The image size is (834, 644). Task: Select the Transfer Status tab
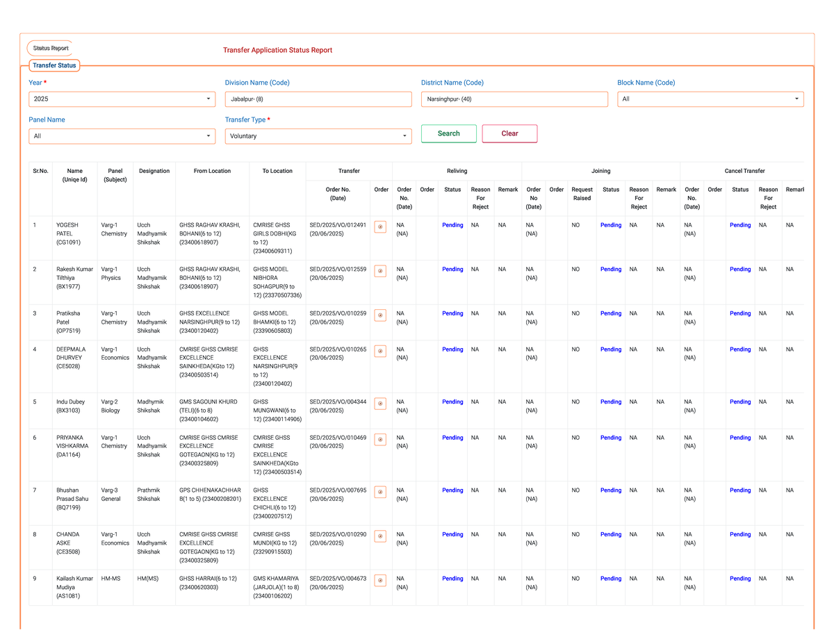[x=54, y=65]
